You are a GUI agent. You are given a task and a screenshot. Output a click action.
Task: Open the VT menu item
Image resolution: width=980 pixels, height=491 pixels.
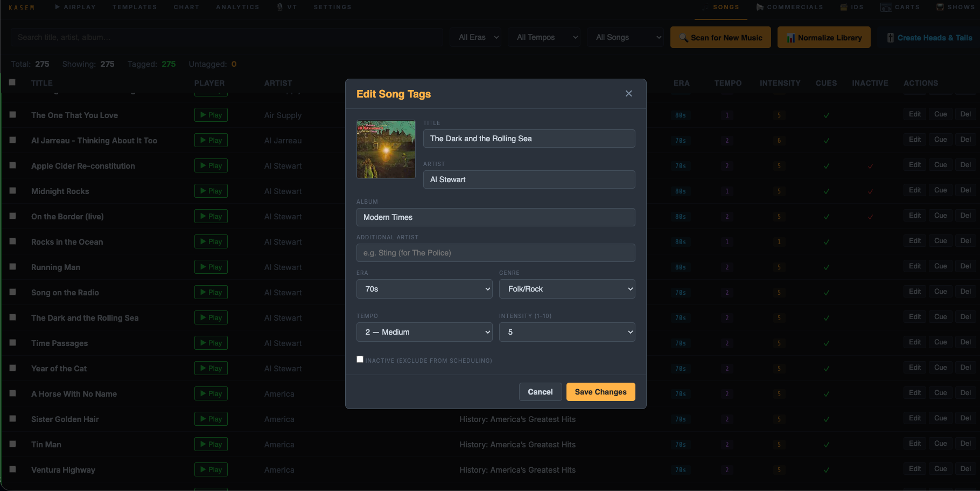(287, 7)
